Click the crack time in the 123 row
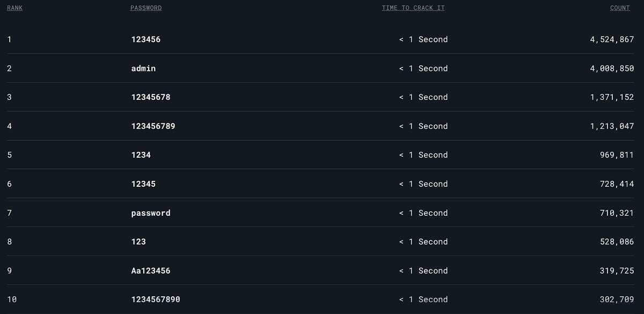This screenshot has width=644, height=314. coord(423,242)
